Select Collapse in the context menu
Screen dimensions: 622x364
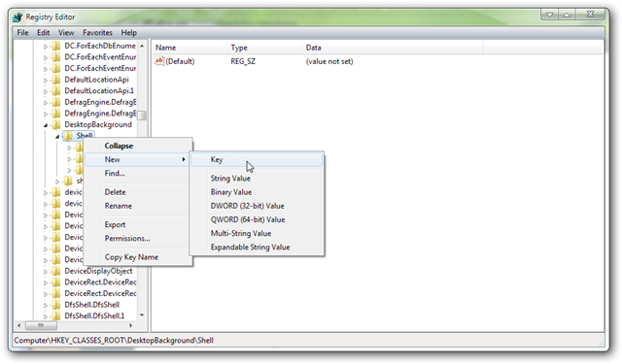(x=137, y=146)
